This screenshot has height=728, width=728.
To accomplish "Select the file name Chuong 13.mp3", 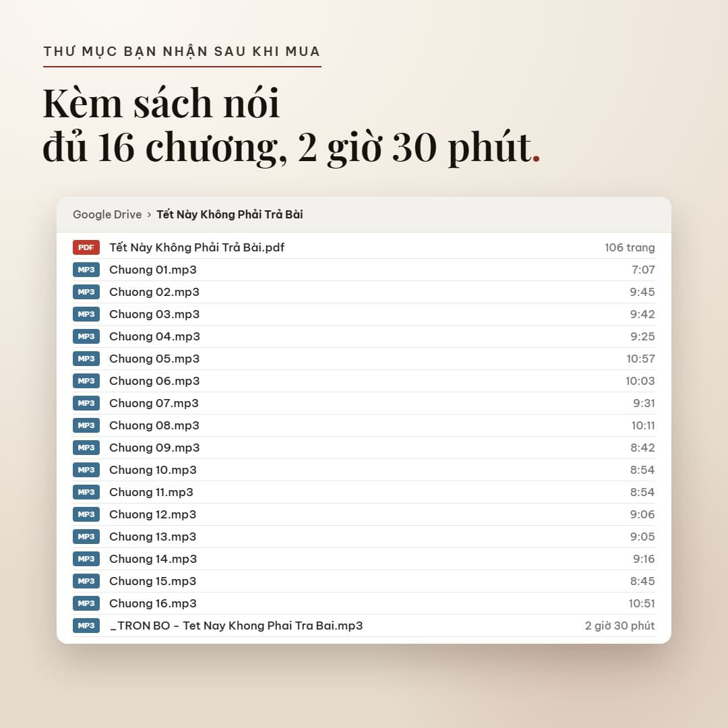I will point(153,537).
